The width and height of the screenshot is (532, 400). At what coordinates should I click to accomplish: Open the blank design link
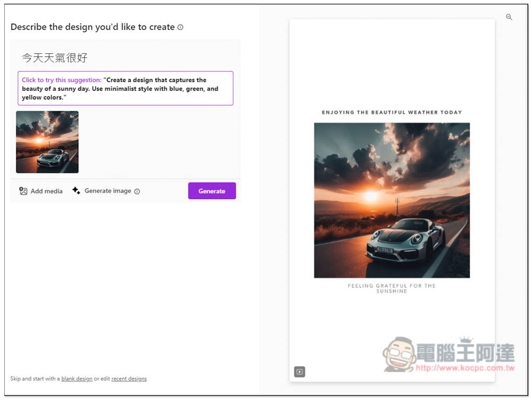[x=77, y=379]
